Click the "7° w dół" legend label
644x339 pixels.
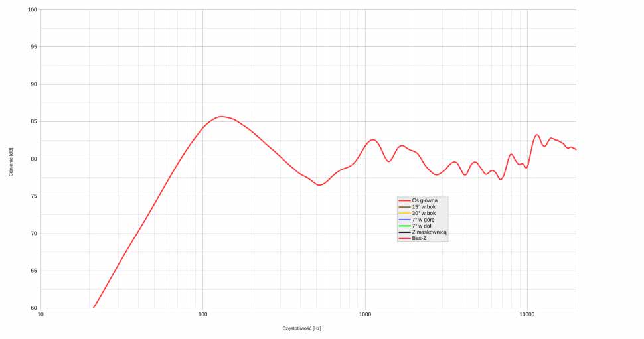422,226
